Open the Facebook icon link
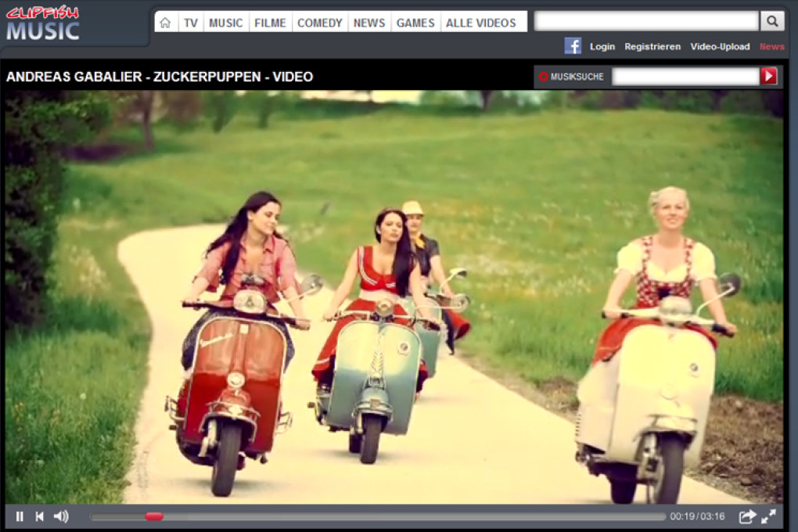The image size is (798, 532). click(573, 46)
